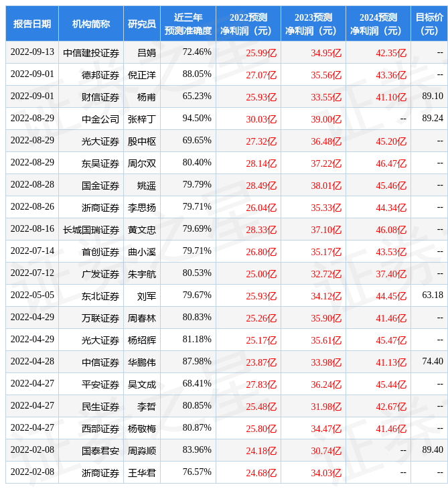Click accuracy value 72.46%
This screenshot has height=489, width=448.
click(197, 52)
